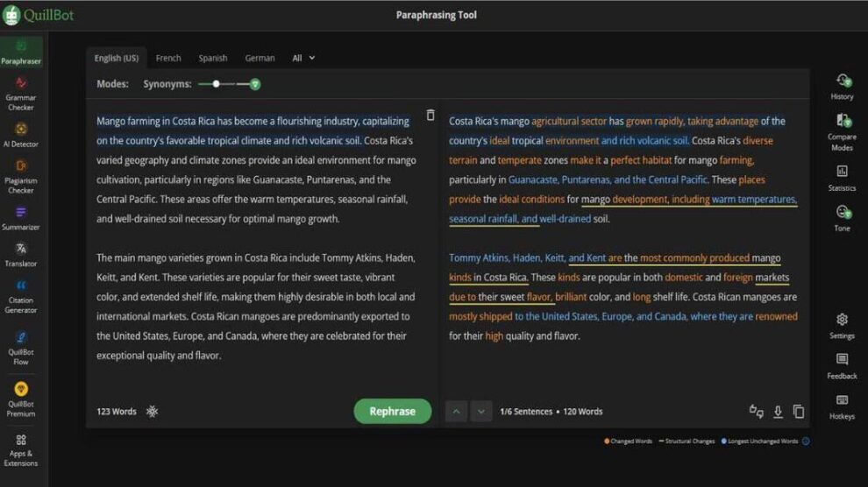Expand the All languages dropdown
The width and height of the screenshot is (868, 487).
coord(303,58)
